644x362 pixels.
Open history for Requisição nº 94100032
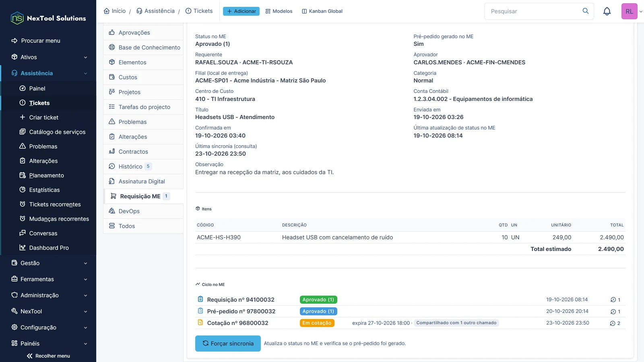coord(615,300)
